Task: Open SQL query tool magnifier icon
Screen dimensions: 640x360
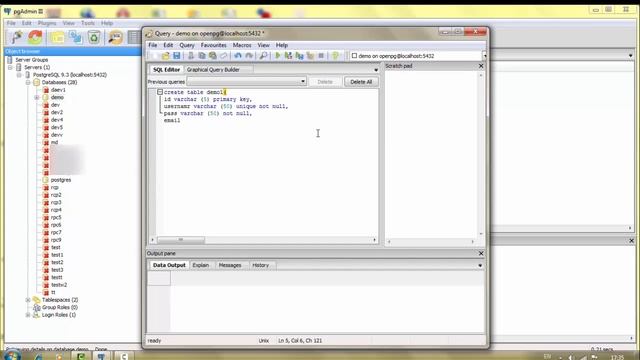Action: [x=116, y=37]
